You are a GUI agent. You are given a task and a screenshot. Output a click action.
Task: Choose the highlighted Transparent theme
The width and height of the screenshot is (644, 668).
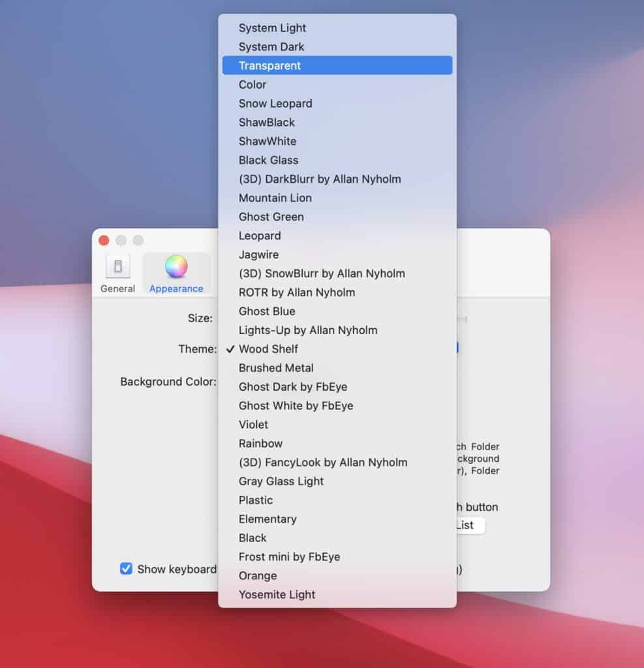coord(269,65)
